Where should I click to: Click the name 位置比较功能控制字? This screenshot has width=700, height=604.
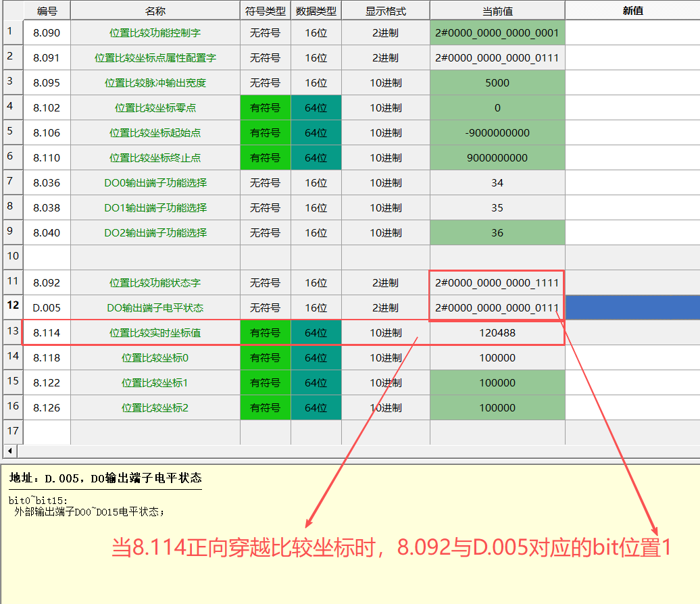pos(155,32)
